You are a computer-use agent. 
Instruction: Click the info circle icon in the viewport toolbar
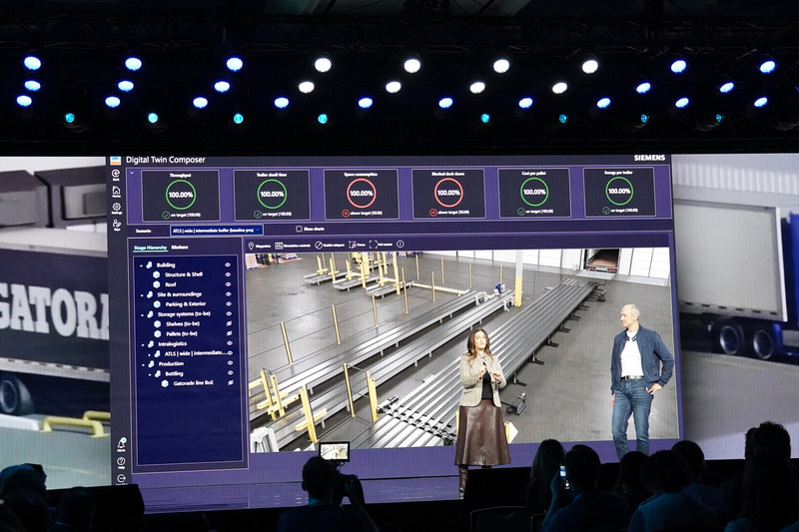(400, 244)
